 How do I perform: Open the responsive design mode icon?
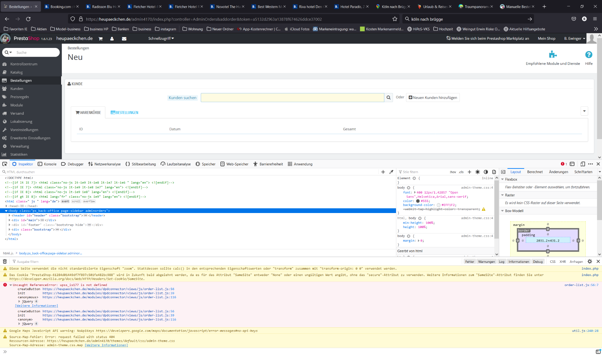[583, 164]
